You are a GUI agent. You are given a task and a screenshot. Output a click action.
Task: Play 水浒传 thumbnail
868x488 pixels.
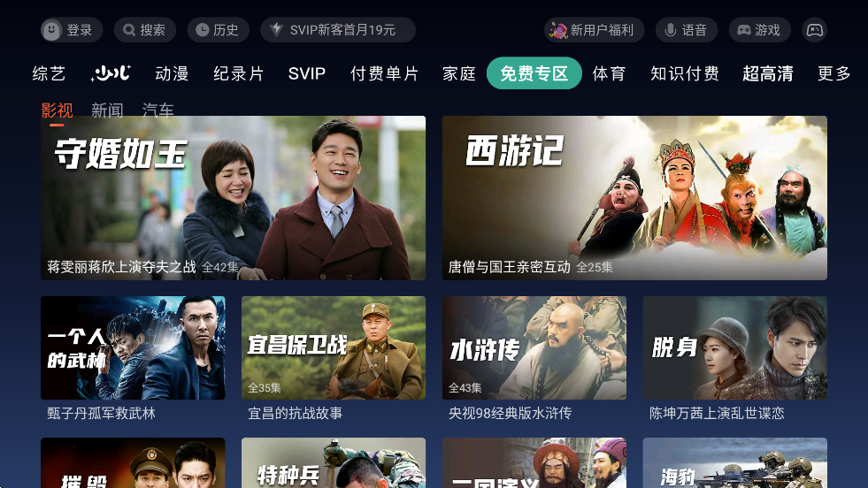coord(534,347)
